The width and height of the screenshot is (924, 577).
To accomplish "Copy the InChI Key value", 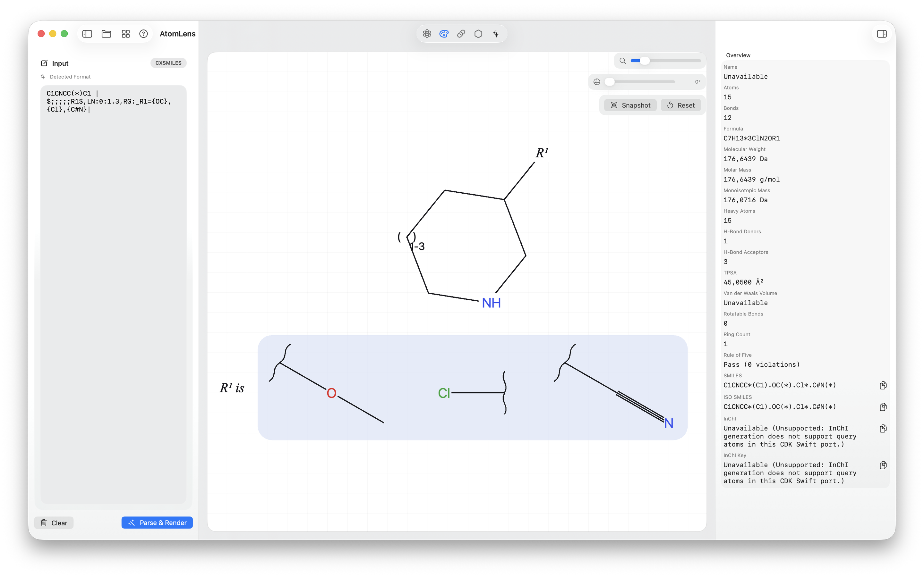I will [883, 465].
